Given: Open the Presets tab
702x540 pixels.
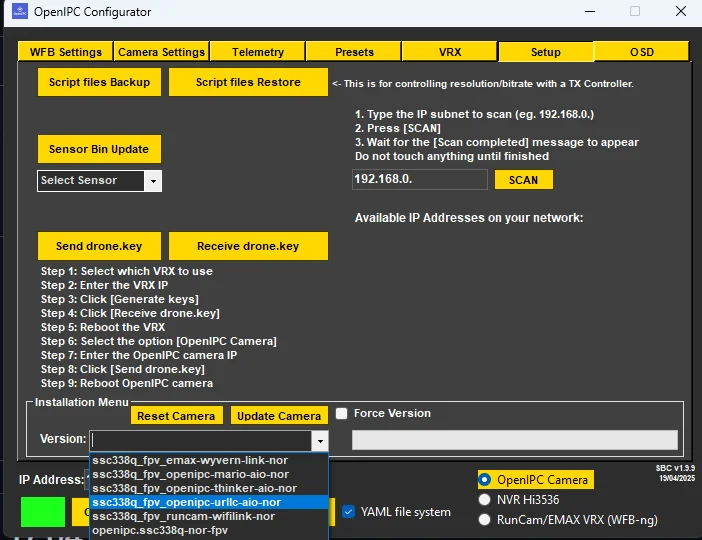Looking at the screenshot, I should [354, 52].
